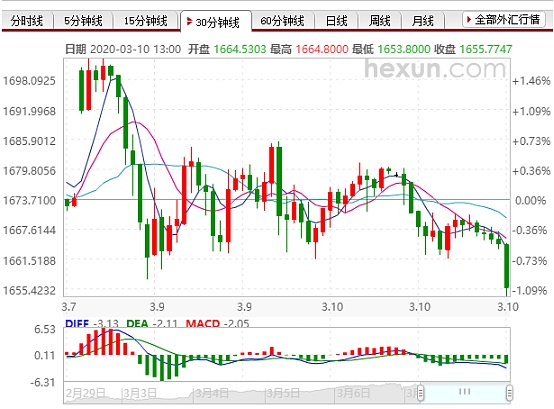Image resolution: width=554 pixels, height=409 pixels.
Task: Show the 月线 monthly chart
Action: coord(423,20)
